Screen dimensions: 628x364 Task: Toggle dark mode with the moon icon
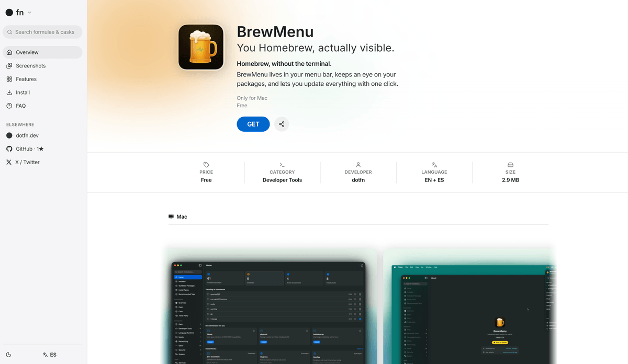(9, 355)
